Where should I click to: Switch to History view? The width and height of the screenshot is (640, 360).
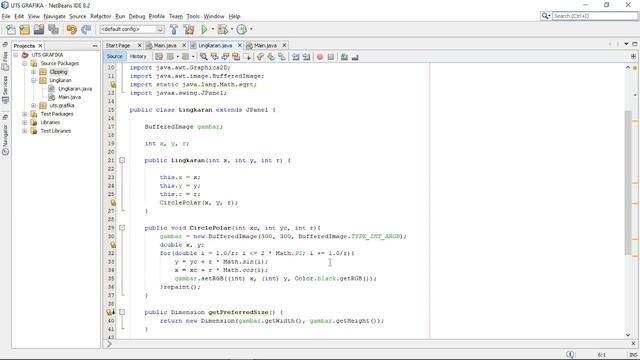tap(138, 56)
